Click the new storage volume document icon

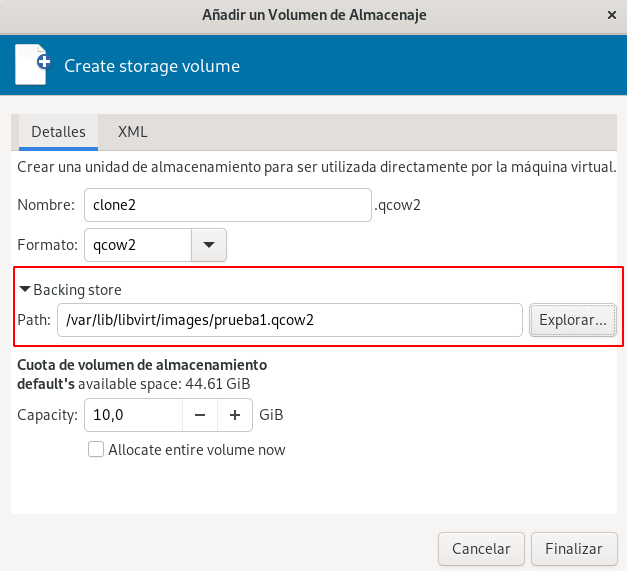pos(33,65)
